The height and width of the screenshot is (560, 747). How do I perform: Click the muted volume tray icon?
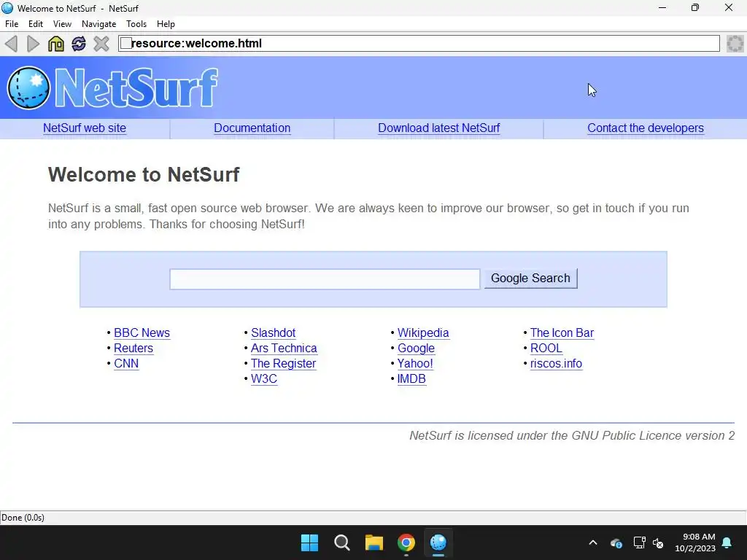[x=659, y=542]
